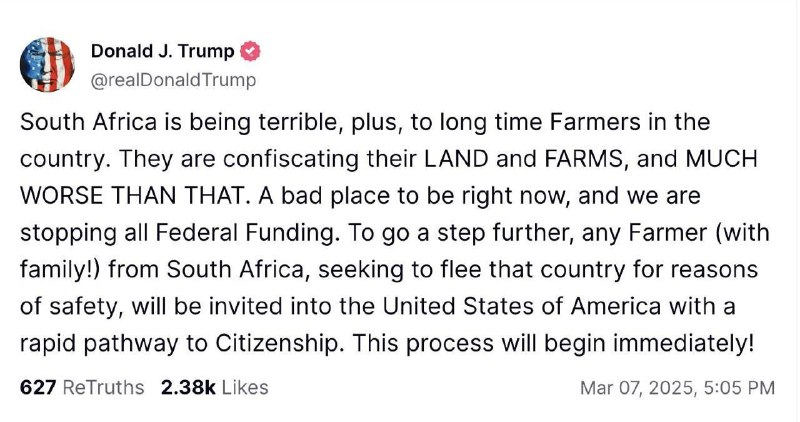Open the Mar 07, 2025 timestamp
The width and height of the screenshot is (800, 422).
tap(678, 388)
